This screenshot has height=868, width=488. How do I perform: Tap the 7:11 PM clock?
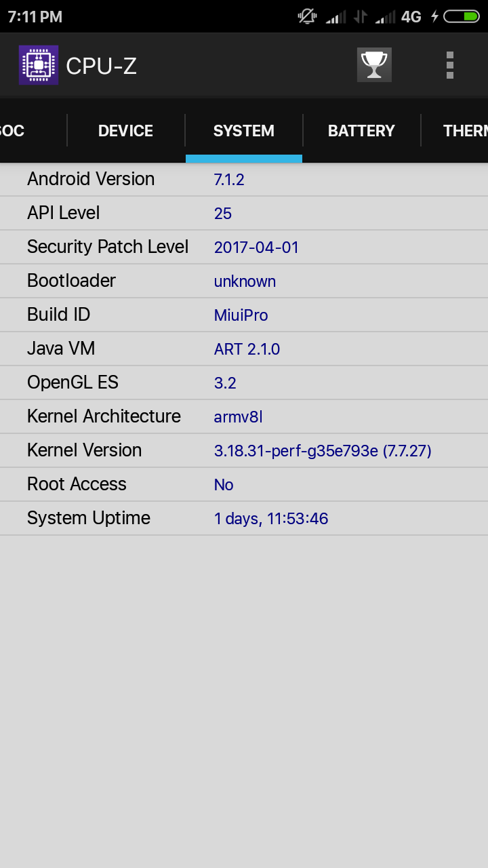tap(35, 17)
